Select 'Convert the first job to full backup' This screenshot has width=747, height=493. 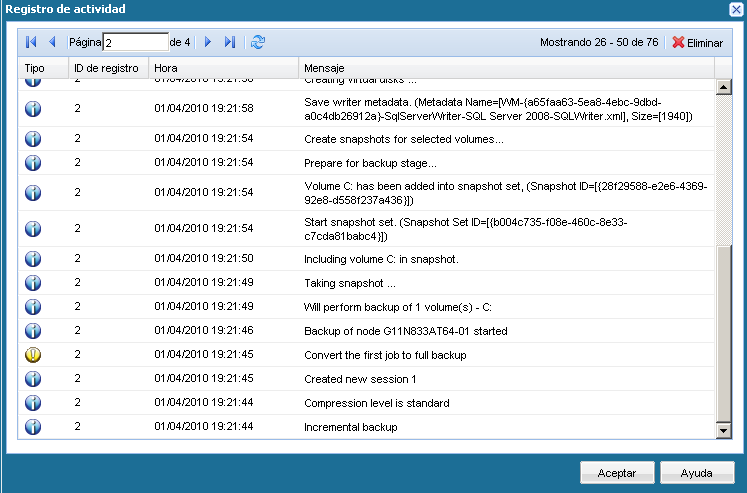click(x=385, y=355)
